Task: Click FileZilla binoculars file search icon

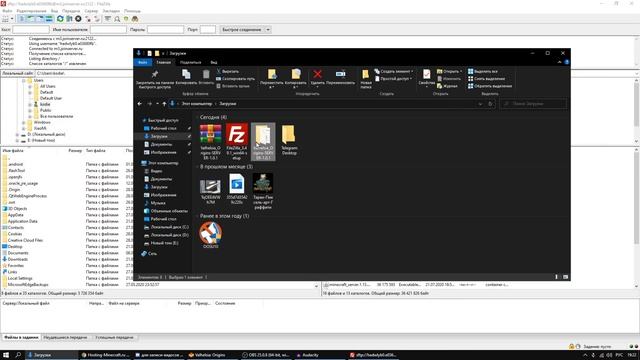Action: coord(135,19)
